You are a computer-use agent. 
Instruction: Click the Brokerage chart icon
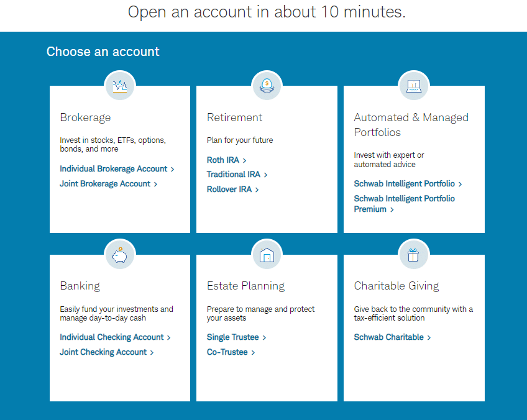click(x=119, y=85)
